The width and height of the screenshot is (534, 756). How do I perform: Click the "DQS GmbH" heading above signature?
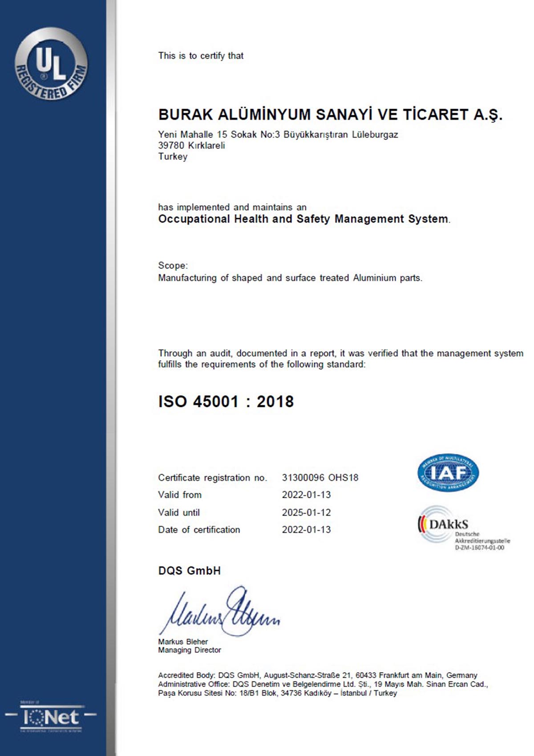tap(190, 571)
